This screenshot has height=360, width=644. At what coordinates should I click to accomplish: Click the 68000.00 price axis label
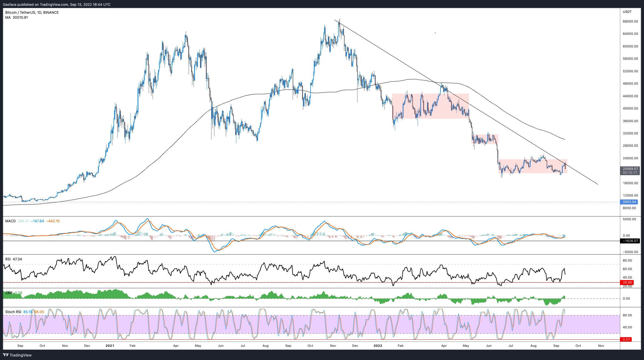[630, 21]
